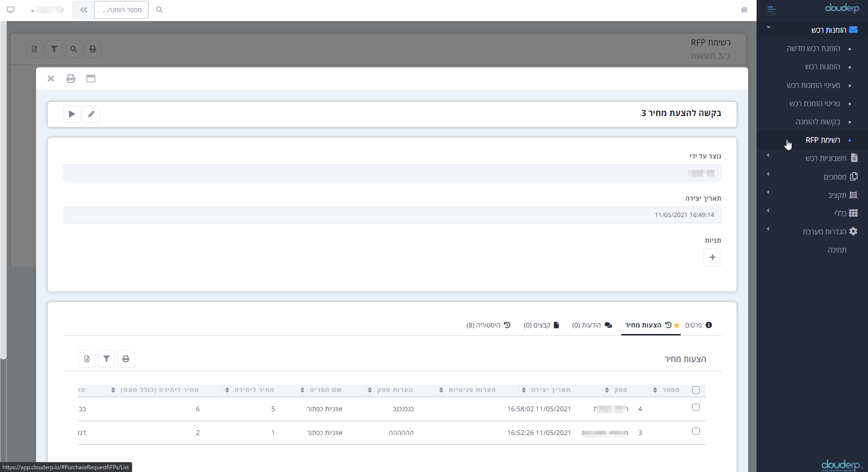This screenshot has width=868, height=472.
Task: Open the קבצים (0) tab
Action: coord(541,325)
